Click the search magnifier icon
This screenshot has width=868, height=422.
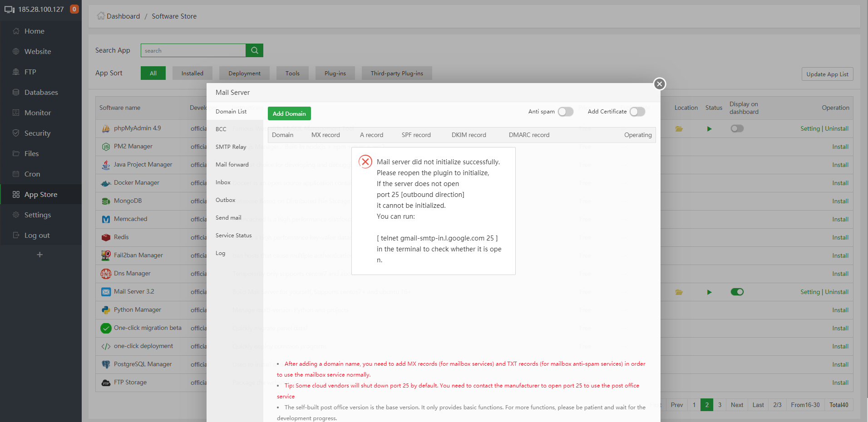tap(254, 50)
